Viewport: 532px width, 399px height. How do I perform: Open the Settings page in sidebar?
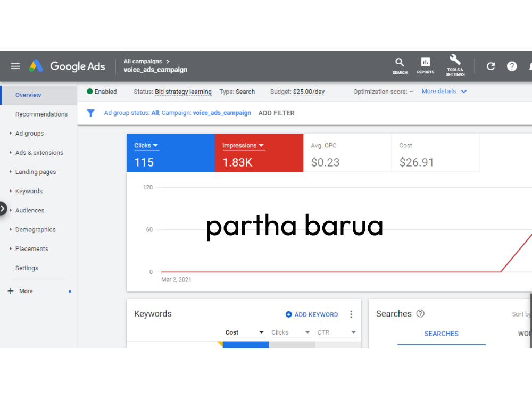point(27,268)
